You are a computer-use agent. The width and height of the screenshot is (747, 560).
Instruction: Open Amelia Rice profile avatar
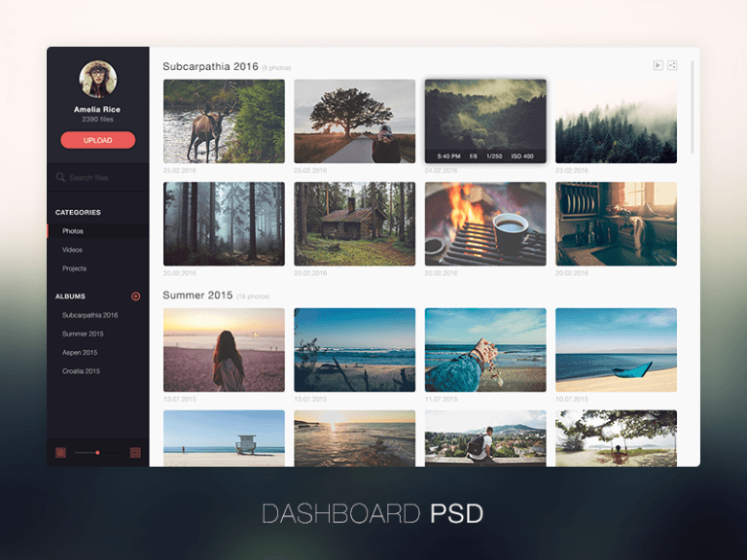pyautogui.click(x=97, y=79)
